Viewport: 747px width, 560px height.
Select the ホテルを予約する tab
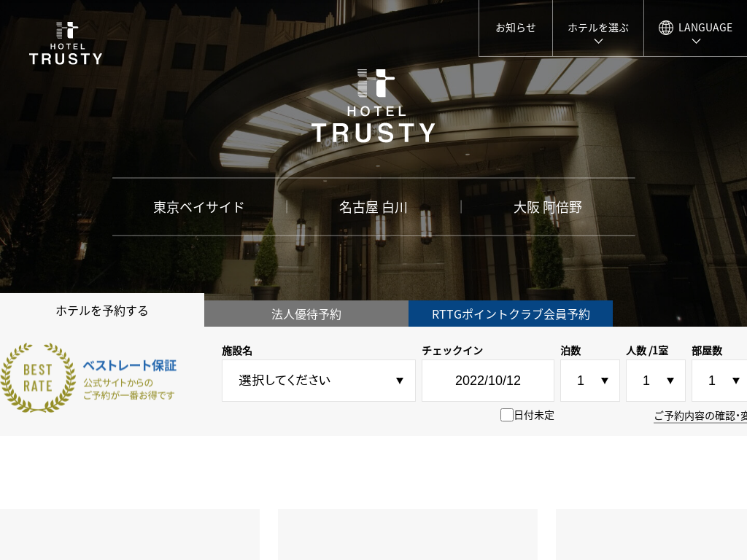click(102, 311)
